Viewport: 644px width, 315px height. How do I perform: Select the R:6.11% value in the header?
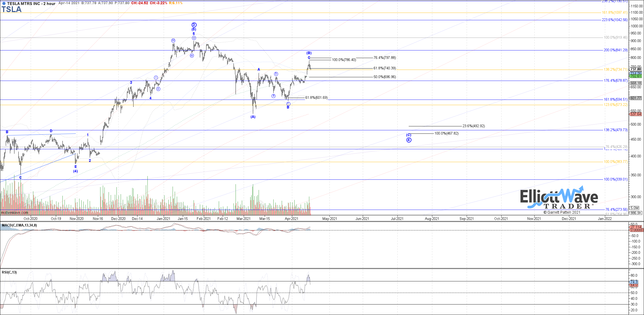pos(175,3)
